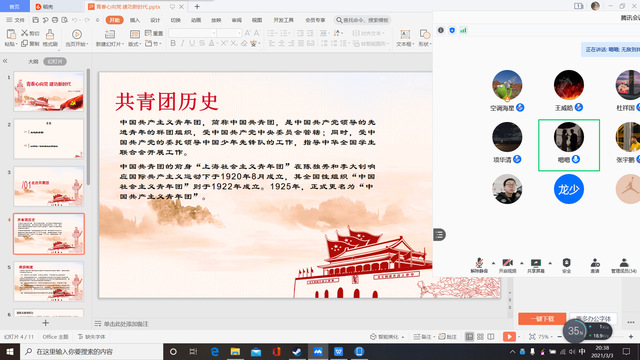640x360 pixels.
Task: Click the Save icon in WPS quick toolbar
Action: click(36, 20)
